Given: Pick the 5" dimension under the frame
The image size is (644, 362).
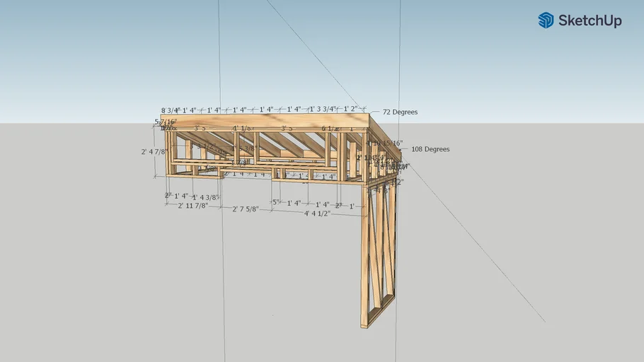Looking at the screenshot, I should tap(275, 203).
